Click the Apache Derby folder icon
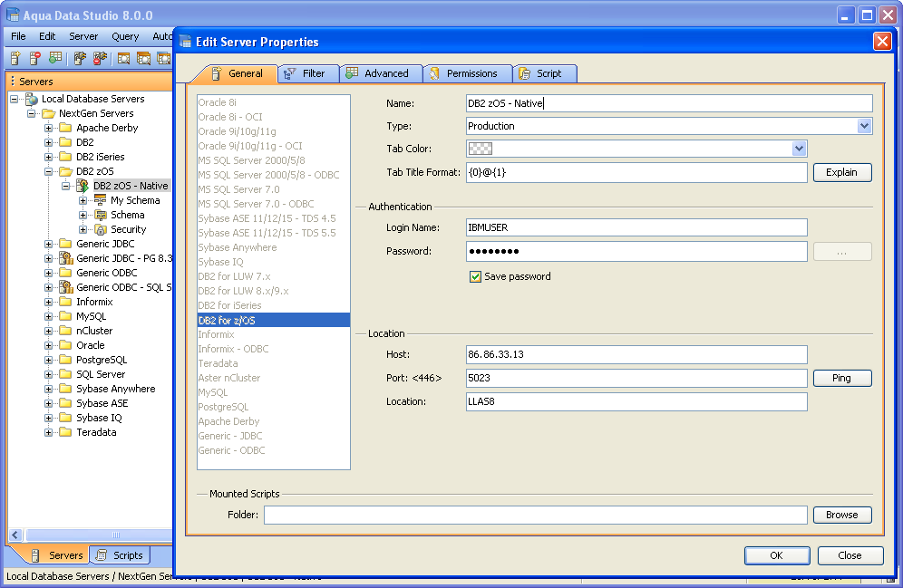This screenshot has height=588, width=903. (65, 128)
